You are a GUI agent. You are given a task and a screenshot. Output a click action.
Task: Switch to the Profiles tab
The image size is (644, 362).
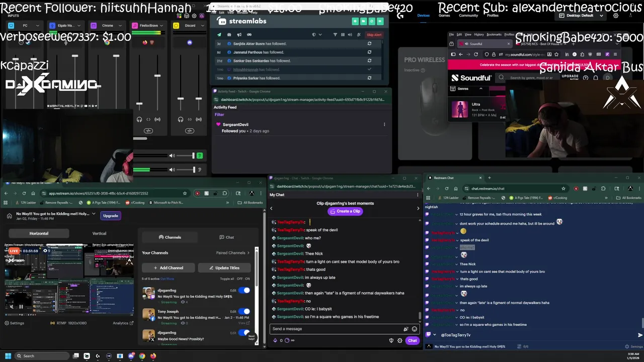pyautogui.click(x=493, y=15)
